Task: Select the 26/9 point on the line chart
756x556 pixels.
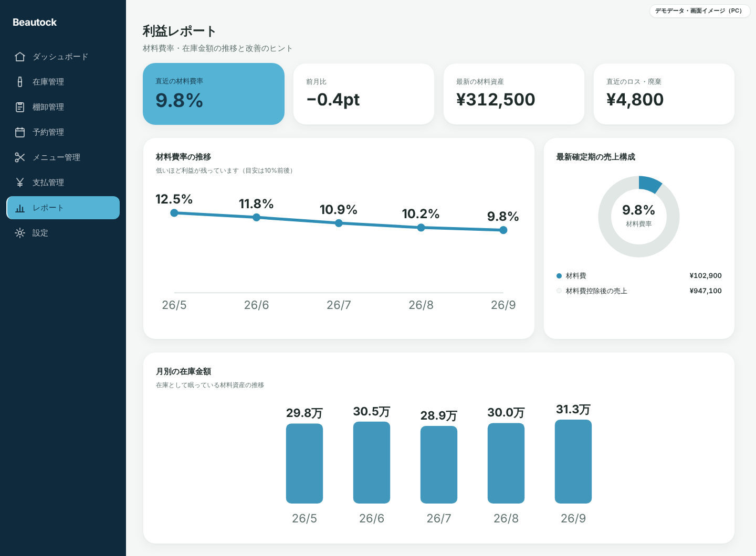Action: pos(503,230)
